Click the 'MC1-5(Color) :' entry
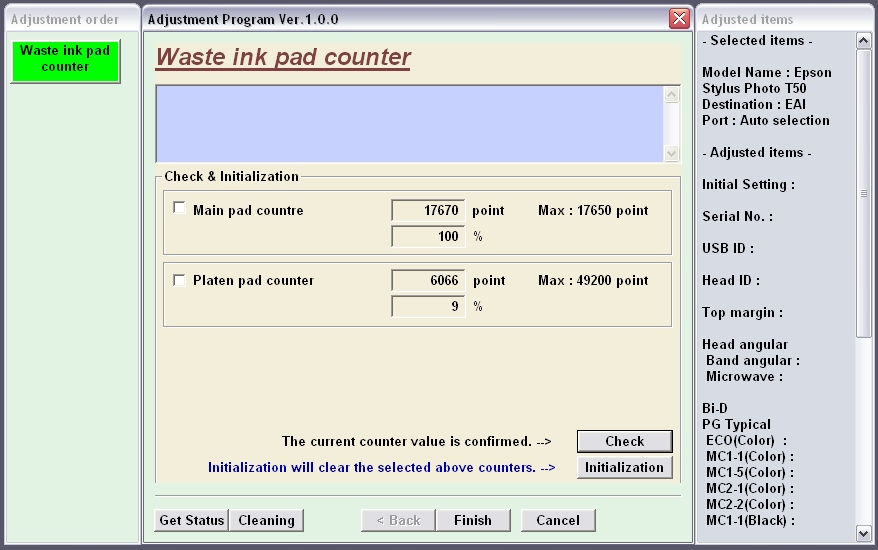Screen dimensions: 878x550 click(750, 473)
